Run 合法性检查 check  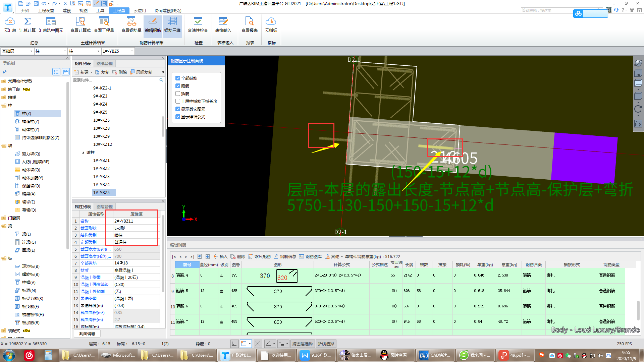(198, 25)
